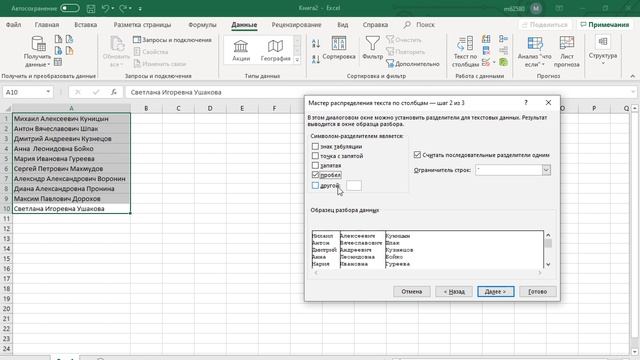Click the user account avatar M
Viewport: 640px width, 360px height.
click(536, 8)
